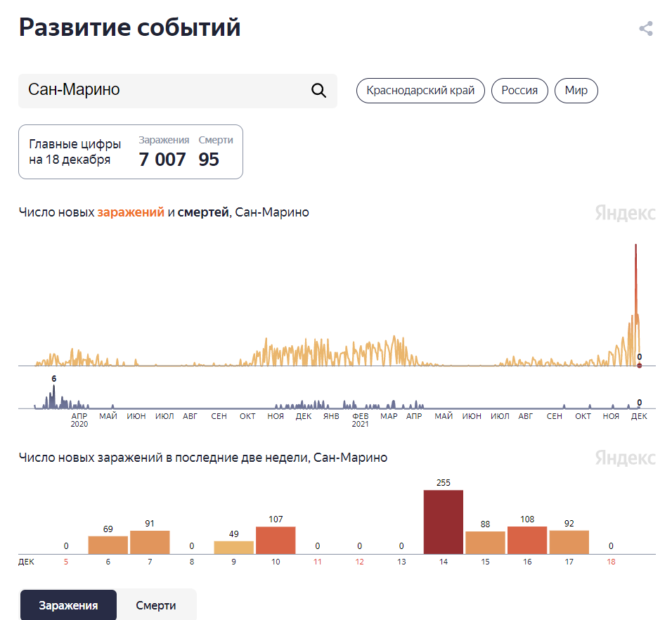Screen dimensions: 672x620
Task: Click the Число новых заражений в последние две недели title
Action: [202, 458]
